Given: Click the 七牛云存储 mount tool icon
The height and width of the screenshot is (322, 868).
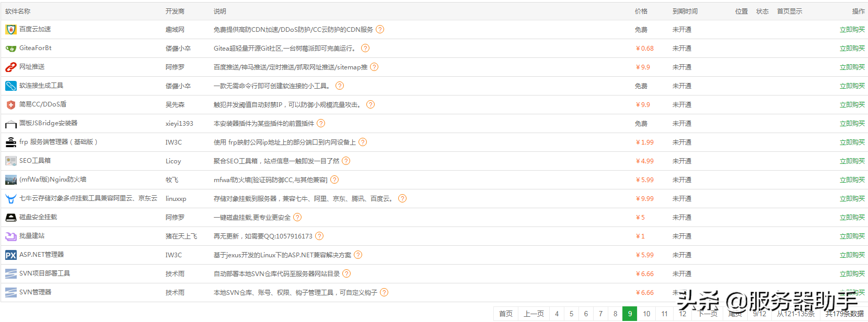Looking at the screenshot, I should [x=11, y=199].
